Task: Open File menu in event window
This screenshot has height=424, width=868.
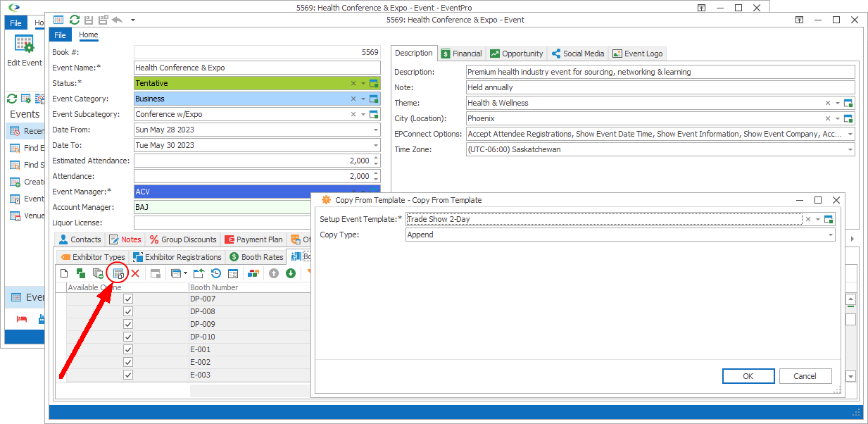Action: pyautogui.click(x=61, y=35)
